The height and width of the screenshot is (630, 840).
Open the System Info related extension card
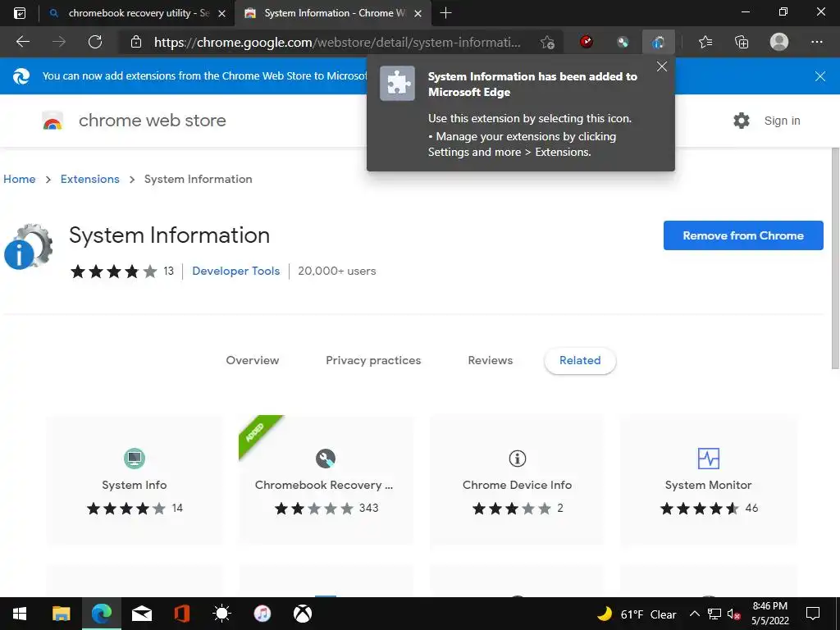135,480
